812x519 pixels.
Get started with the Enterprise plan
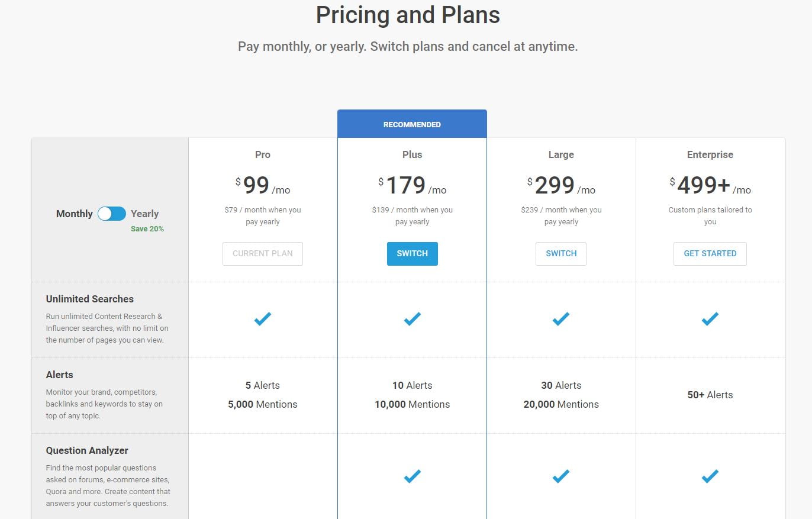tap(710, 253)
